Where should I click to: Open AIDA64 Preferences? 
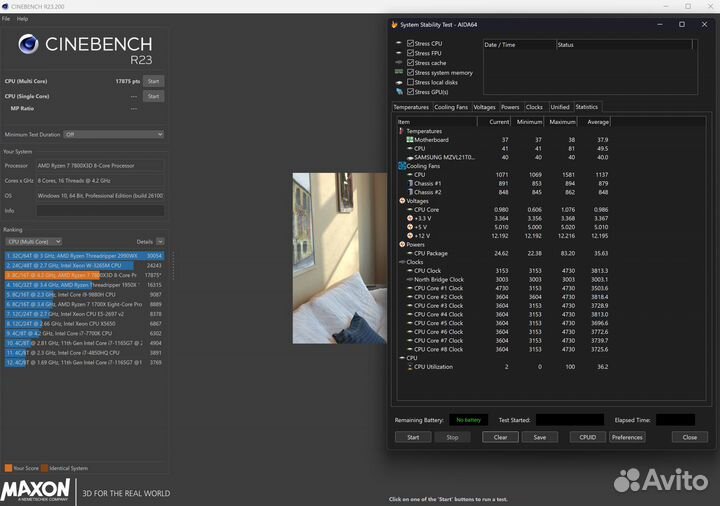[x=627, y=437]
